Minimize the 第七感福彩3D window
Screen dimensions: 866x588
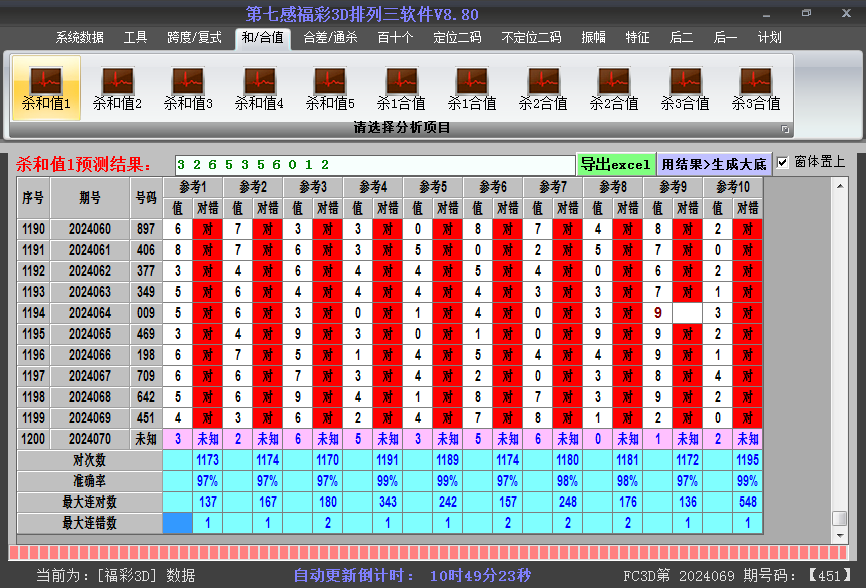click(x=766, y=14)
